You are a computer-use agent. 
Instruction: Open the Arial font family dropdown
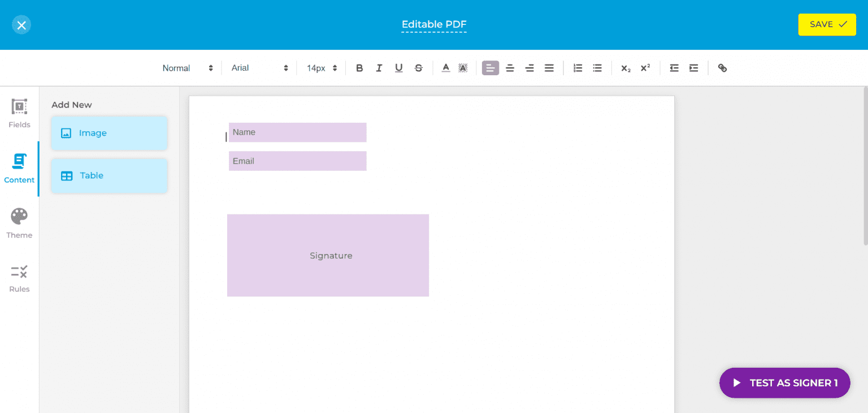point(259,67)
